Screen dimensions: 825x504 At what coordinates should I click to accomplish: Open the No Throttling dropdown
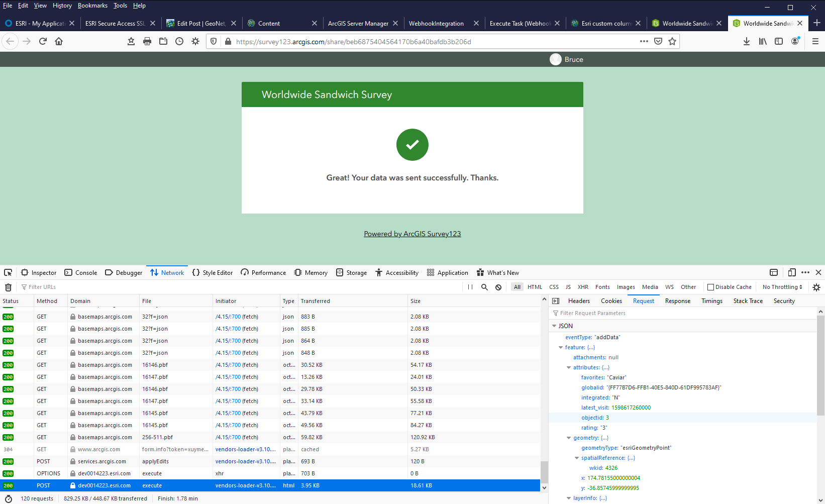tap(782, 287)
